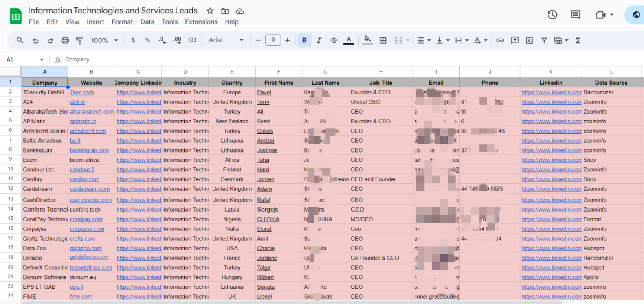This screenshot has height=304, width=644.
Task: Toggle bold formatting
Action: click(x=304, y=40)
